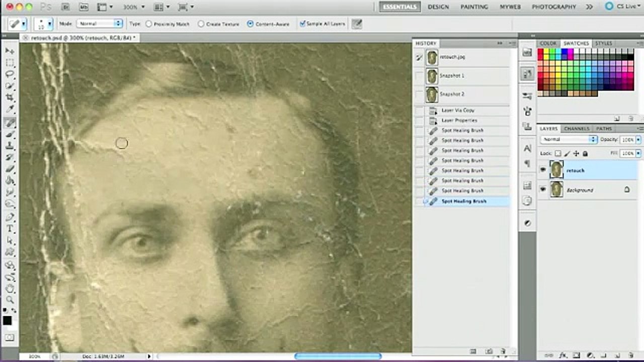
Task: Switch to the Styles tab
Action: pos(603,44)
